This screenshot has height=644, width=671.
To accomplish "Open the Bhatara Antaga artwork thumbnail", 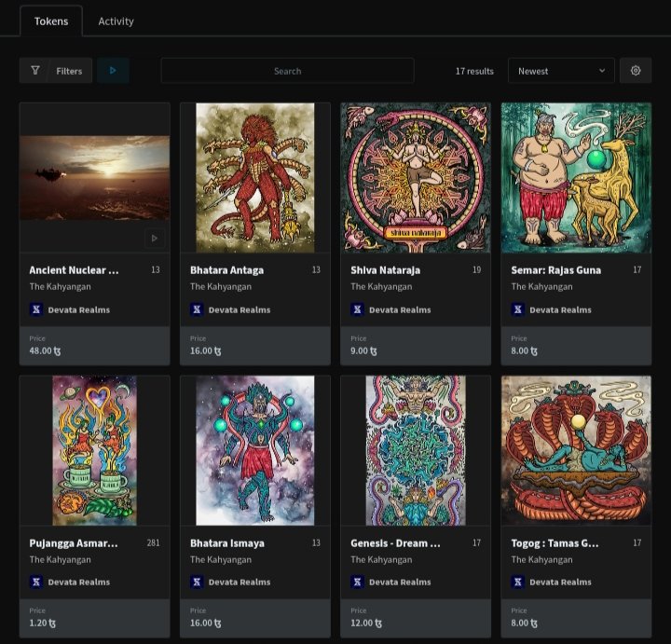I will click(255, 178).
